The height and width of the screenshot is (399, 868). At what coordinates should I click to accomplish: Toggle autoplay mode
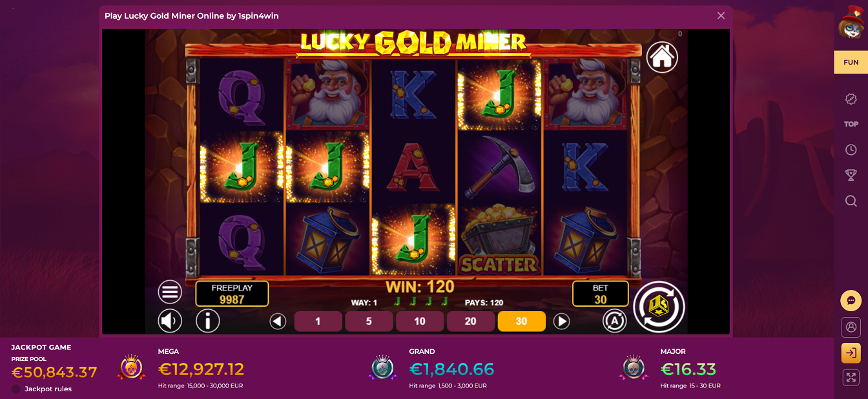pos(614,321)
